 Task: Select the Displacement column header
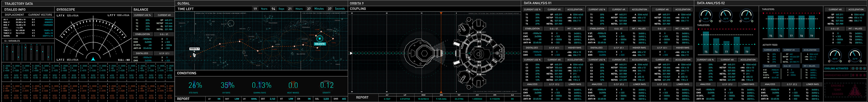tap(14, 15)
